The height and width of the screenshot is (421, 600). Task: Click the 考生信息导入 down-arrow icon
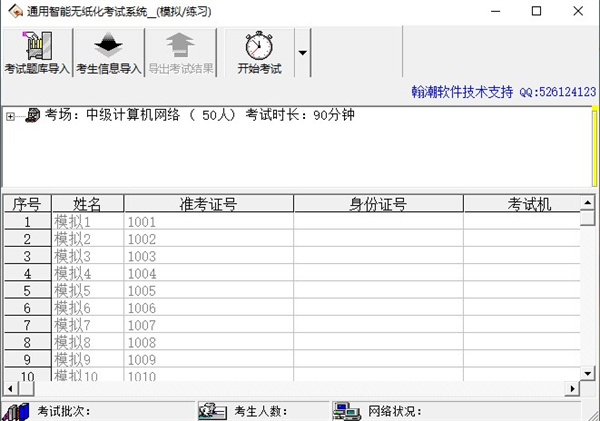coord(108,45)
